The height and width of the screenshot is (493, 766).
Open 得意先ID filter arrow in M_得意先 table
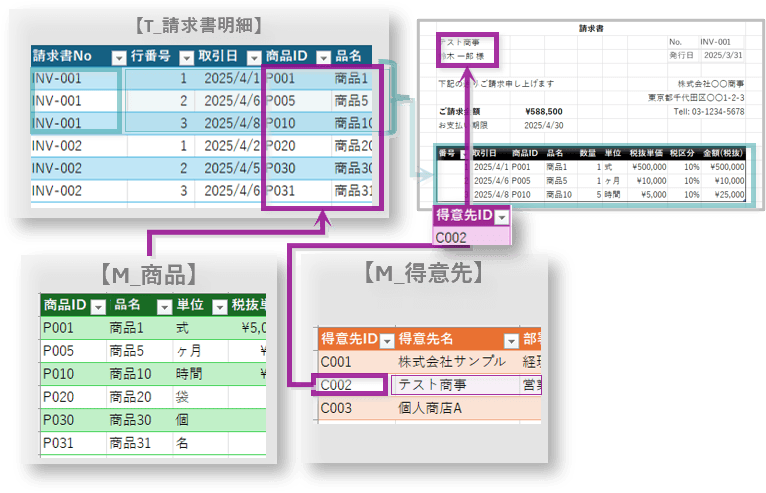[x=387, y=341]
